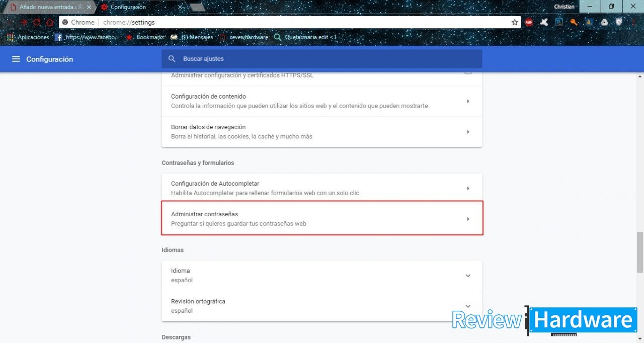
Task: Open the Aplicaciones bookmarks shortcut
Action: click(28, 37)
